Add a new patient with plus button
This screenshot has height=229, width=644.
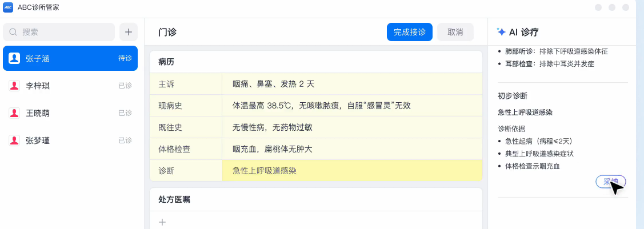(x=129, y=32)
